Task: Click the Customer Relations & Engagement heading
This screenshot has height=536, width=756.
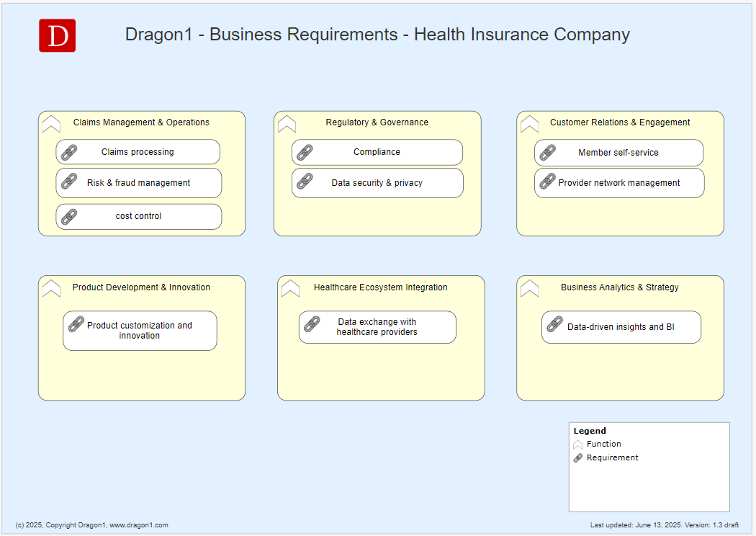Action: tap(619, 122)
